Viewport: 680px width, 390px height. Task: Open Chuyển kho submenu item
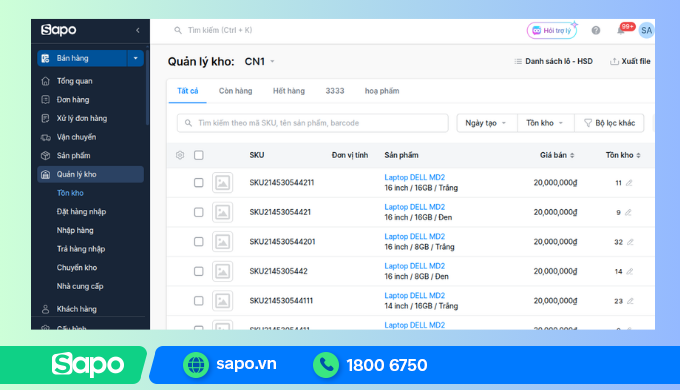click(77, 268)
